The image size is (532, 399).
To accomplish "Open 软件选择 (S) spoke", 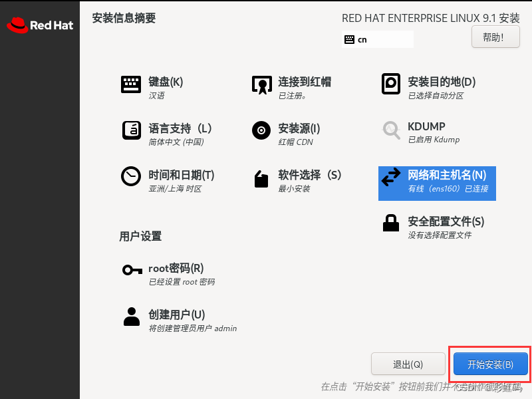I will click(x=309, y=175).
